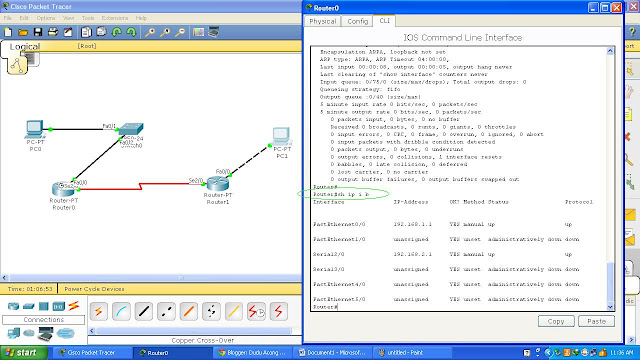Select the PC1 device in workspace
Viewport: 640px width, 360px height.
[282, 136]
